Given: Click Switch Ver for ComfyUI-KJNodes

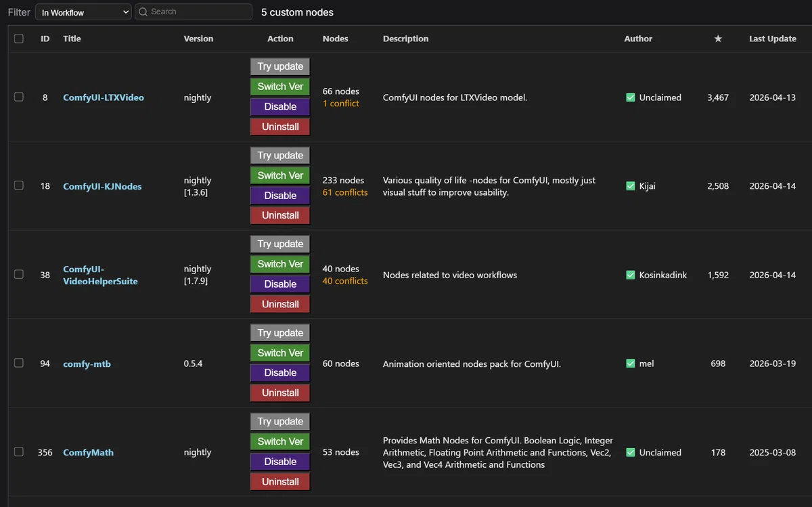Looking at the screenshot, I should (280, 175).
